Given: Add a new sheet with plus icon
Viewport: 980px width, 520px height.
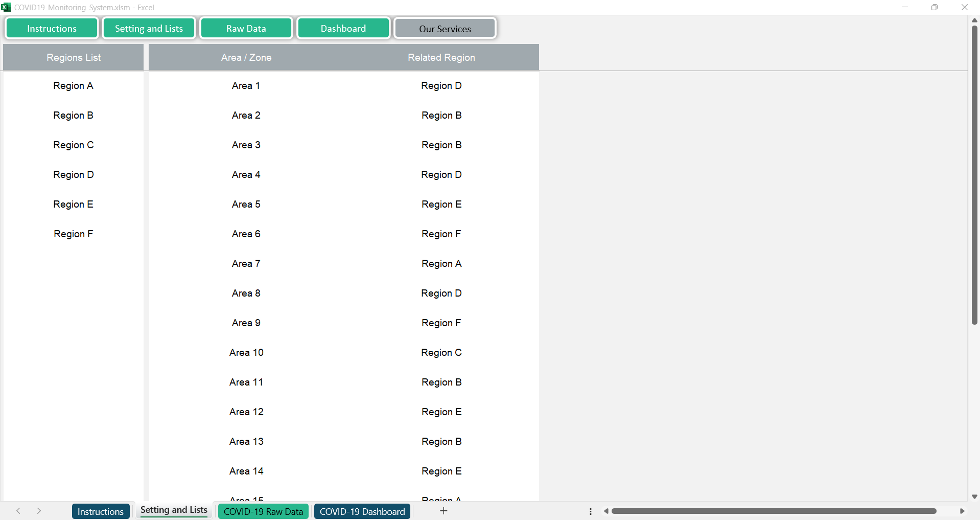Looking at the screenshot, I should (x=444, y=511).
